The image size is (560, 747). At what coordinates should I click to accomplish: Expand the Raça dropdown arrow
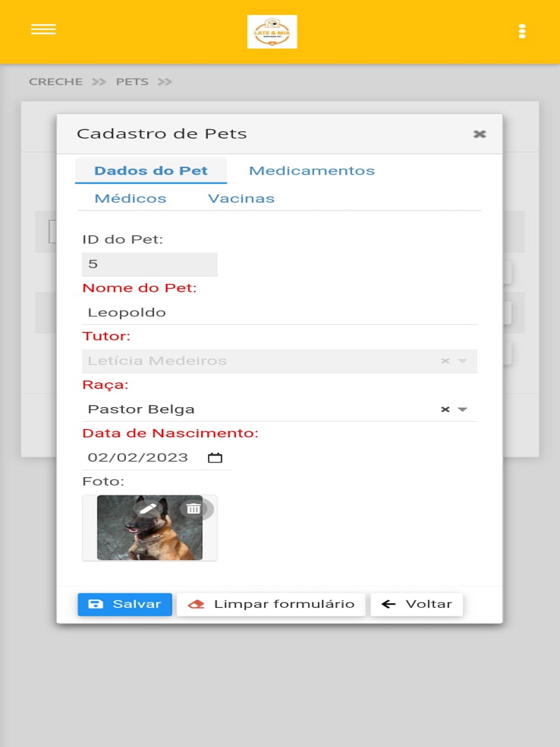(x=462, y=409)
